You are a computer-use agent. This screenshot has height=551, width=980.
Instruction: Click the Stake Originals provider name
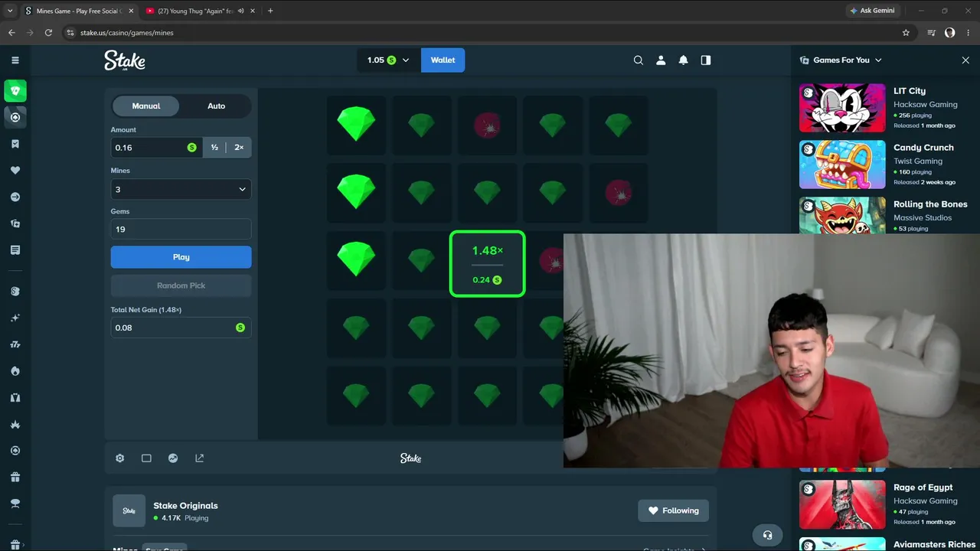coord(185,506)
